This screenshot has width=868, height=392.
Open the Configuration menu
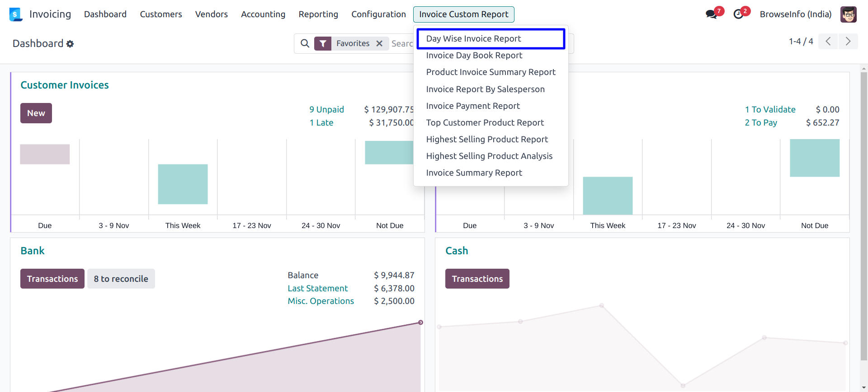(378, 14)
